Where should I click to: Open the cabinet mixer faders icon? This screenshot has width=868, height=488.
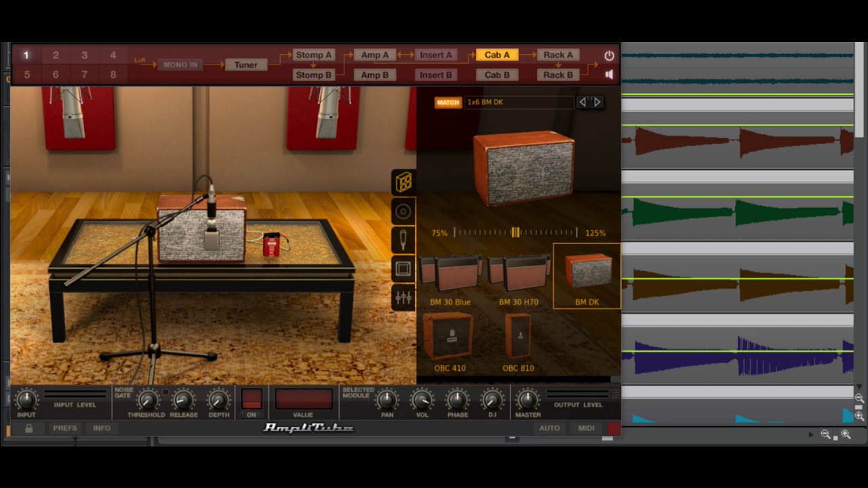403,298
